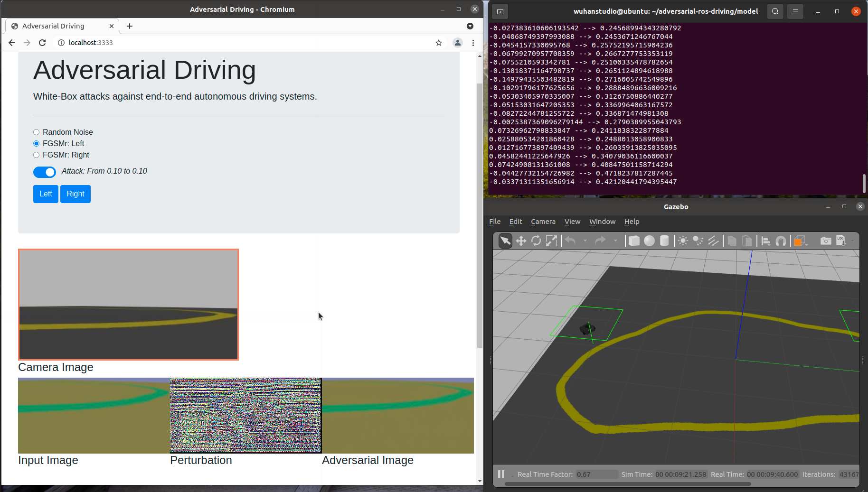Go forward in Chromium browser
Viewport: 868px width, 492px height.
[x=27, y=43]
